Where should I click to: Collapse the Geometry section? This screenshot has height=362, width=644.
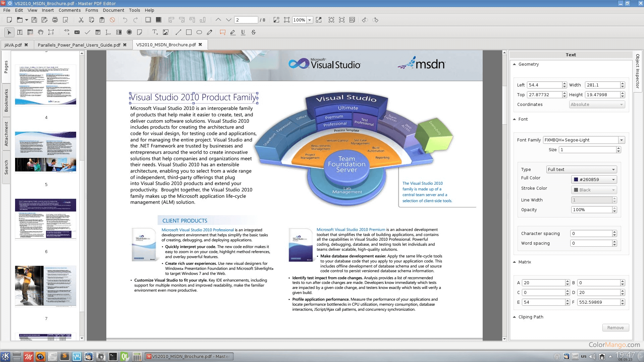tap(515, 64)
